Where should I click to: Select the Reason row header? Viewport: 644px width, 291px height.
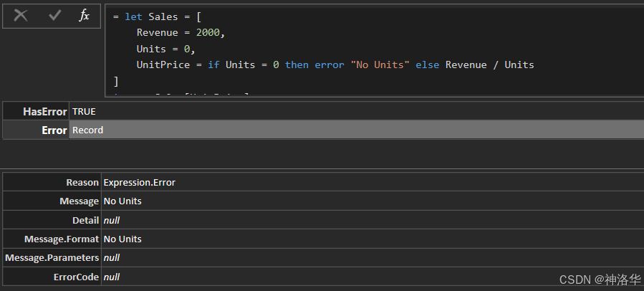(x=52, y=182)
